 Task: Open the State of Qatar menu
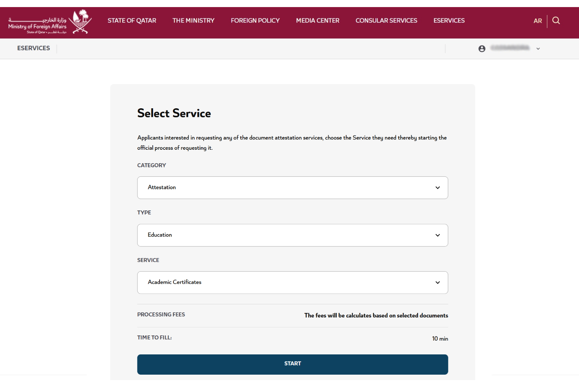[132, 21]
